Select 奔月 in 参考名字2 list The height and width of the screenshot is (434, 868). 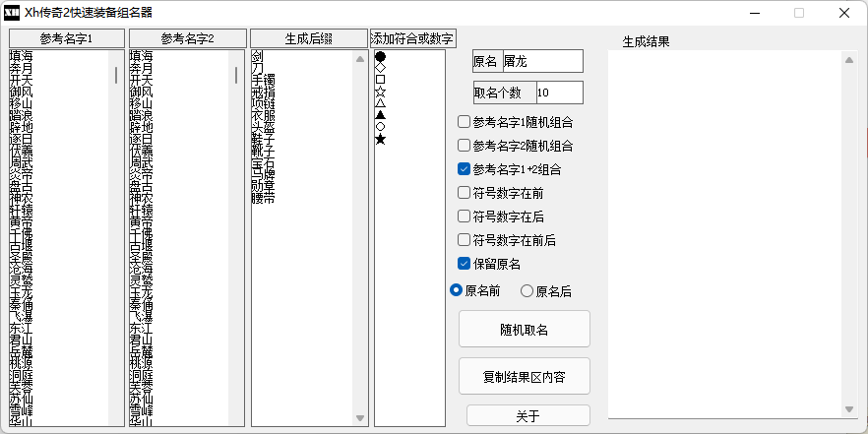tap(141, 68)
